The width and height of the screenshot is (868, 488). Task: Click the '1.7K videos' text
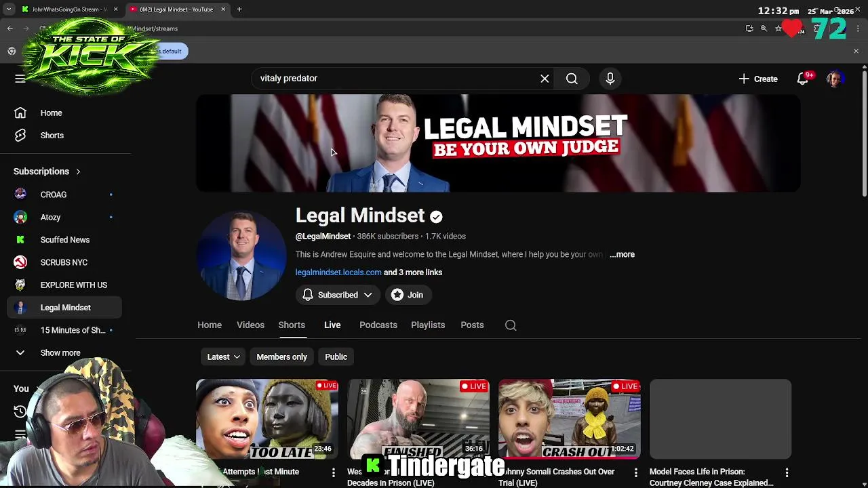pos(446,237)
